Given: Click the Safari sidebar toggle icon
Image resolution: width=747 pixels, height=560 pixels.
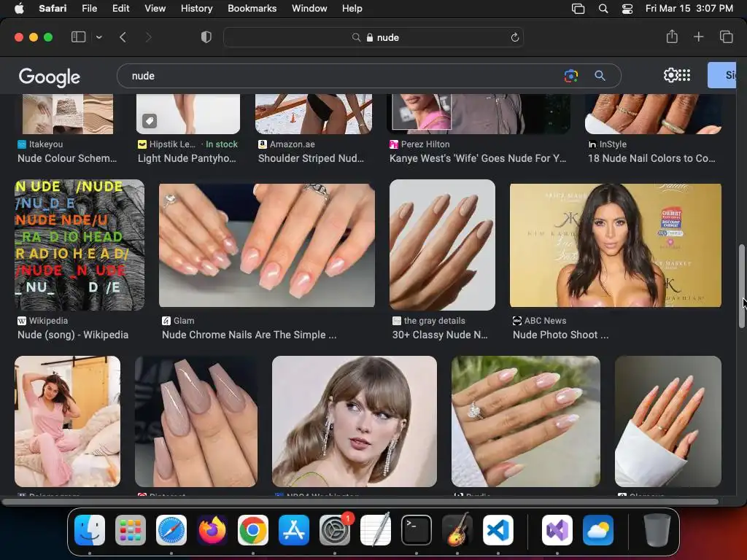Looking at the screenshot, I should click(x=78, y=37).
